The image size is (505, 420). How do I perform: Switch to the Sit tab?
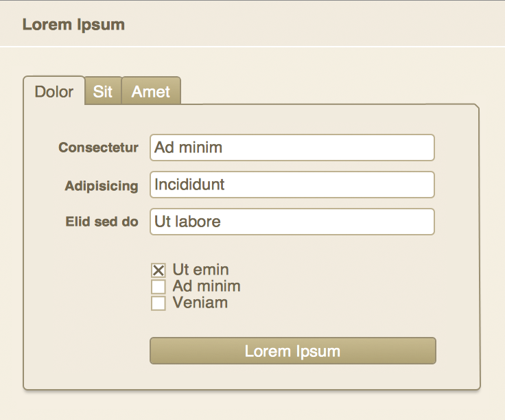(x=103, y=91)
